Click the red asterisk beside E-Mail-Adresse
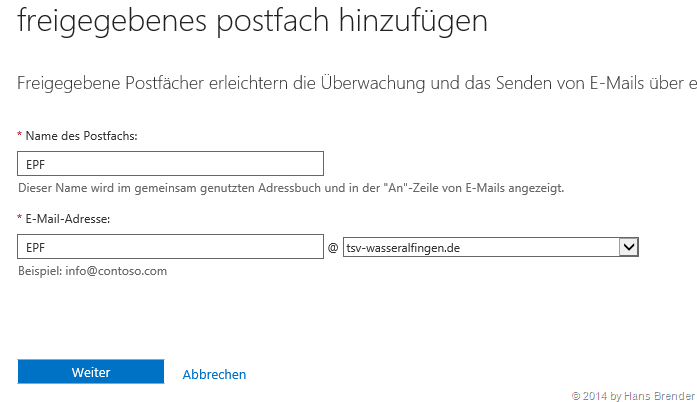 [x=20, y=217]
